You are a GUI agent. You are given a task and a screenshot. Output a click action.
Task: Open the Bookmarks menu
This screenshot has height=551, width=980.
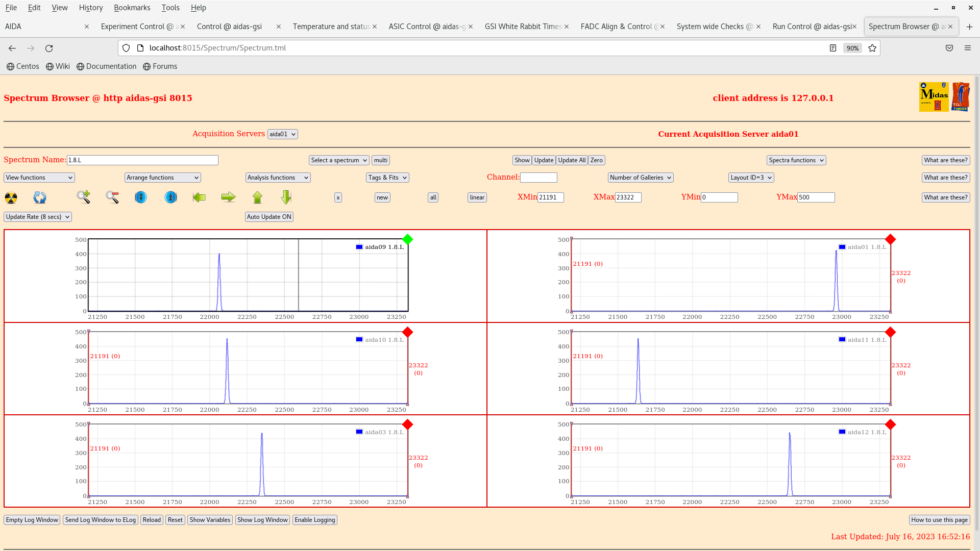pos(132,8)
